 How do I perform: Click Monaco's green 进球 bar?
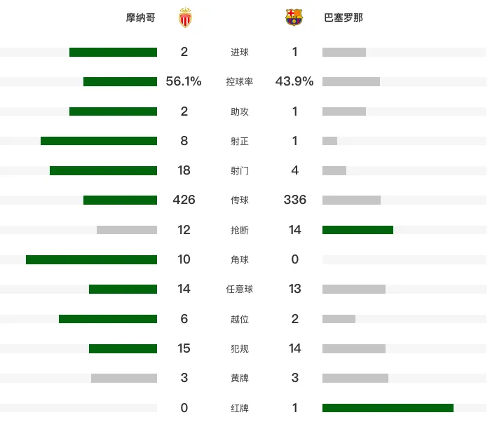[113, 52]
